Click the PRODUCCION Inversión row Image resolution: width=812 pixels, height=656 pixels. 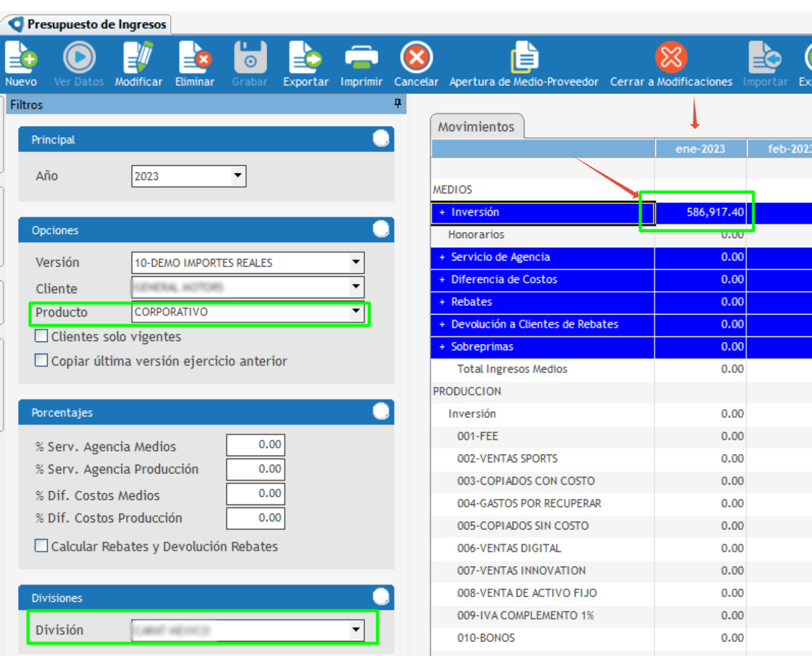[621, 414]
